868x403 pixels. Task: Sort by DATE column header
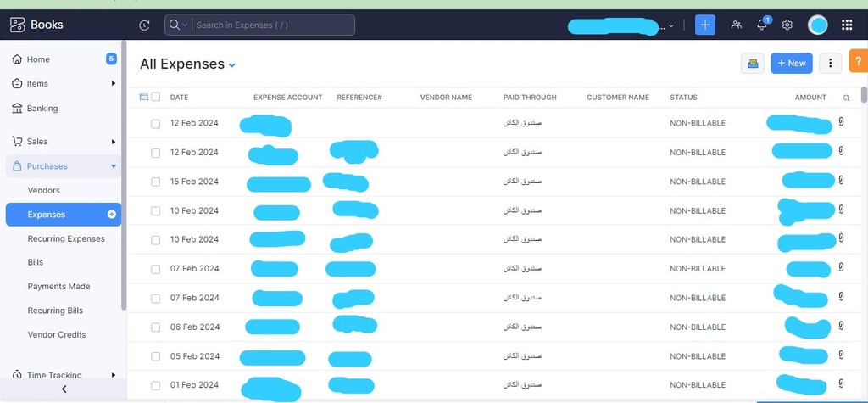[180, 97]
